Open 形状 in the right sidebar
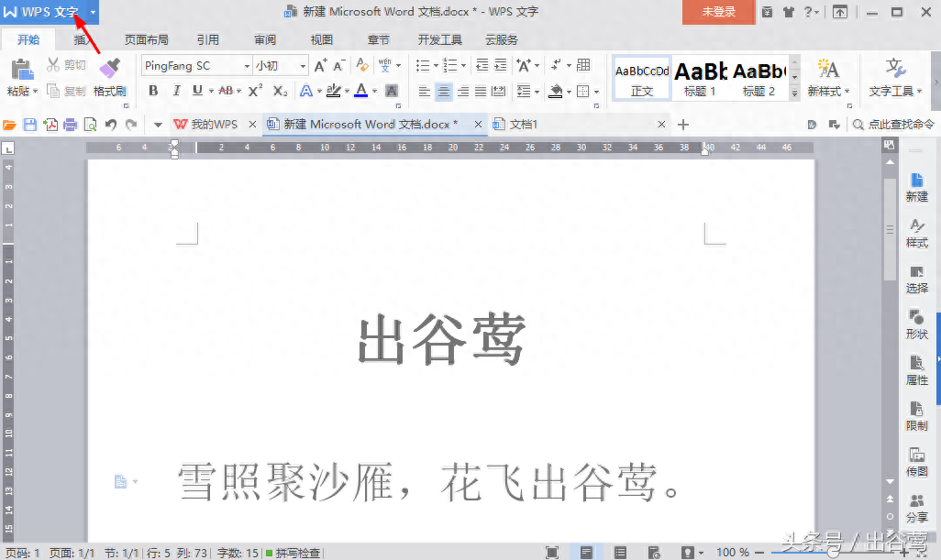Image resolution: width=941 pixels, height=560 pixels. click(916, 324)
